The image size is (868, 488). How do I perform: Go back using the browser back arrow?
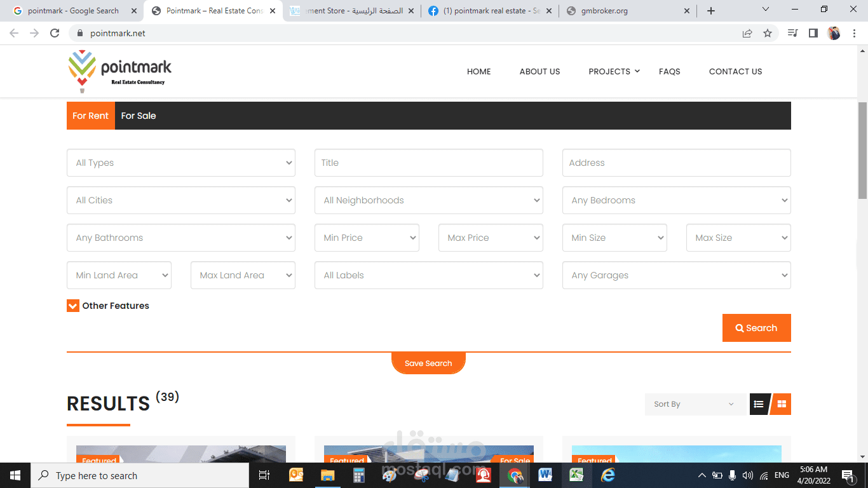(x=14, y=33)
